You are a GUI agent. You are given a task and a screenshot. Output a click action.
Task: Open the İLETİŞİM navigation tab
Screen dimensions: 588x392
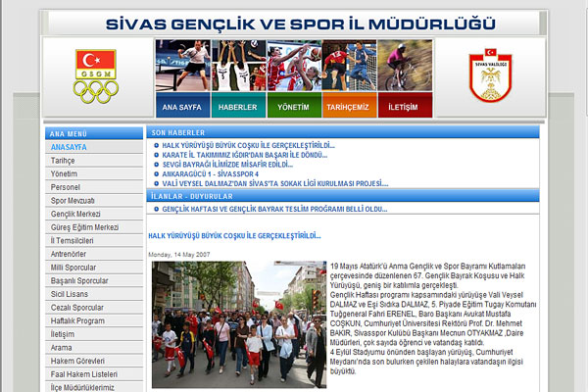pos(405,106)
